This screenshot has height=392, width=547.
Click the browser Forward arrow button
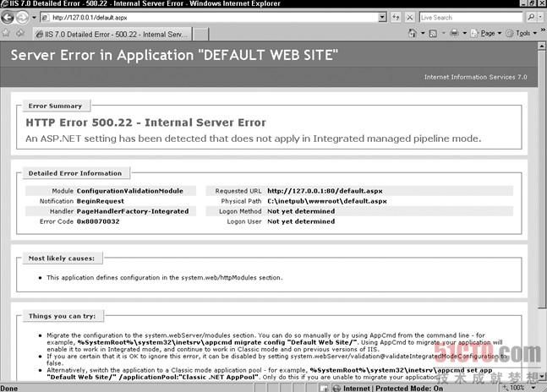click(22, 17)
